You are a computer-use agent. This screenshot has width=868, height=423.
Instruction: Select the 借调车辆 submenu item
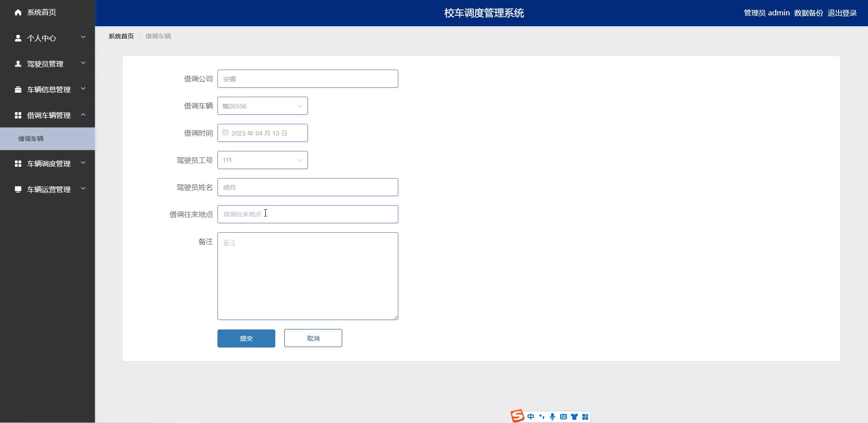point(47,139)
